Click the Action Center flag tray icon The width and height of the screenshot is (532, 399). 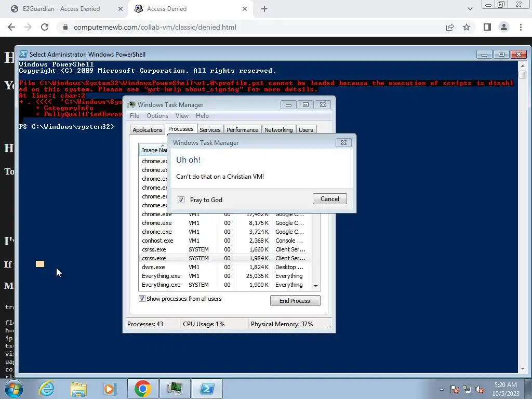(455, 389)
